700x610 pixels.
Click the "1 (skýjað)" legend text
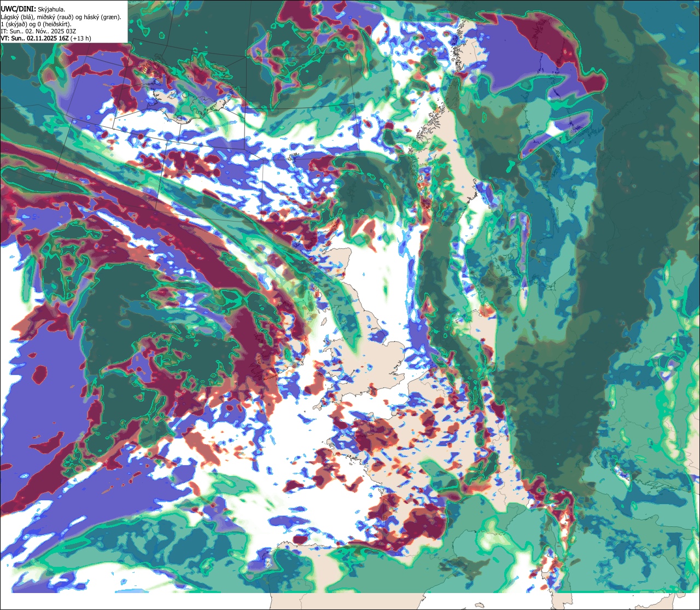(14, 25)
